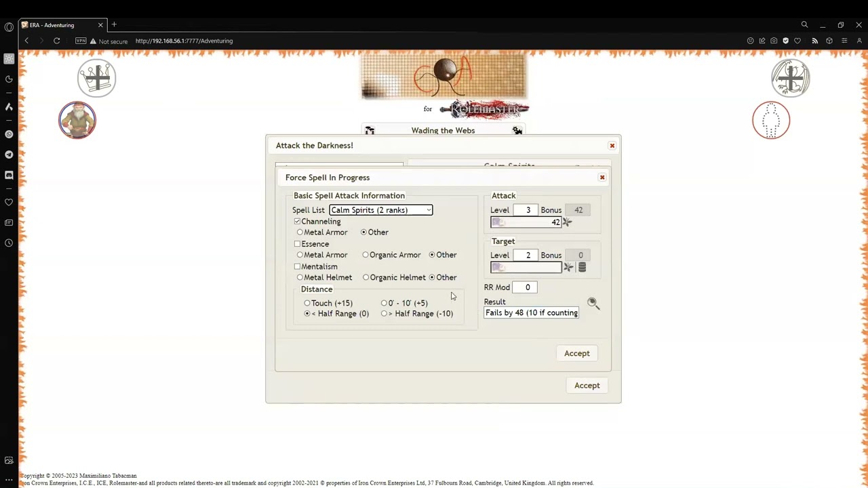Select Touch (+15) distance
This screenshot has height=488, width=868.
pos(307,303)
